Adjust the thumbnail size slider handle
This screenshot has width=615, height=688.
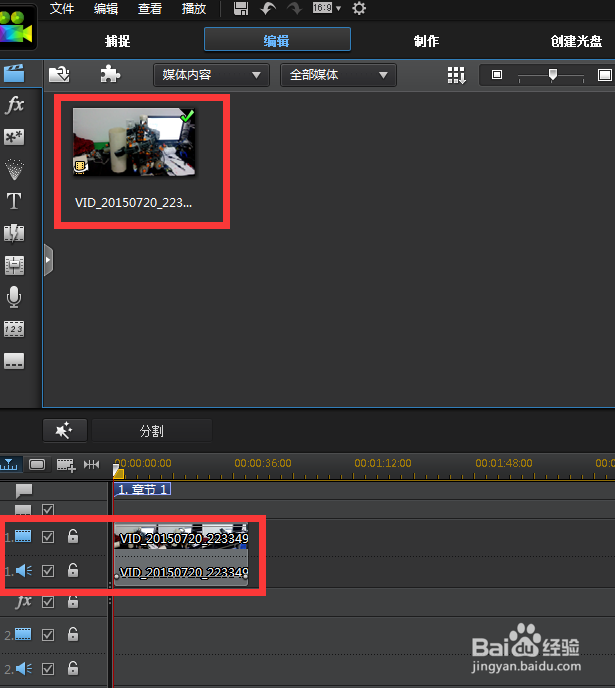tap(553, 75)
